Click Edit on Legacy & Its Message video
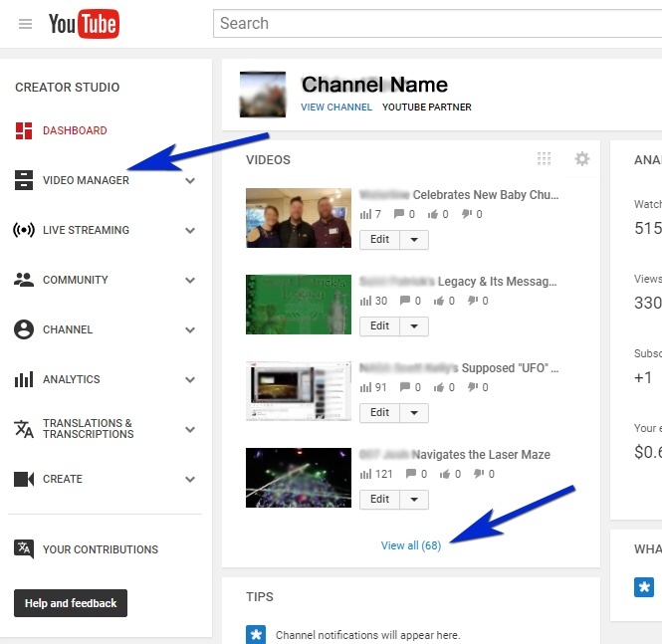662x644 pixels. click(x=379, y=326)
